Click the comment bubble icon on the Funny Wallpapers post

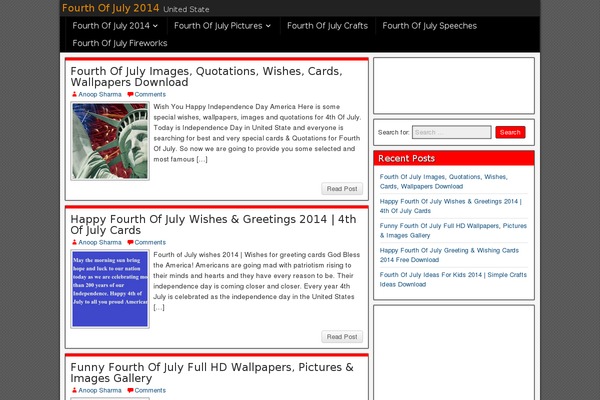coord(130,390)
